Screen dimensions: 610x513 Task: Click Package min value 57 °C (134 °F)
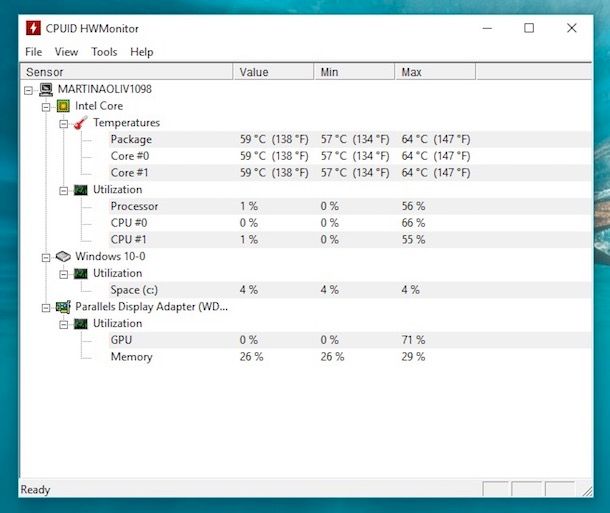pos(355,139)
